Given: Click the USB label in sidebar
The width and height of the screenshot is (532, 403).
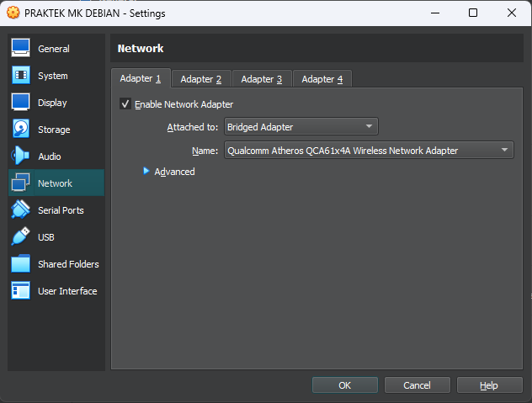Looking at the screenshot, I should click(46, 237).
